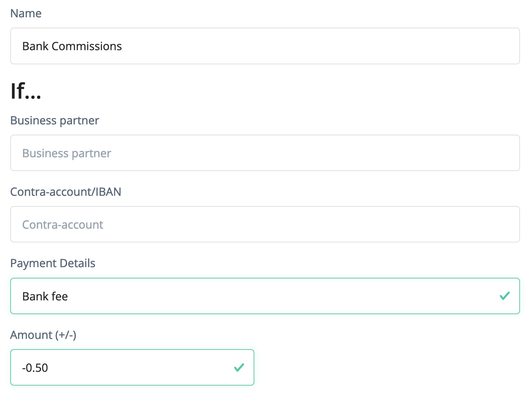This screenshot has width=532, height=393.
Task: Focus the Name input field
Action: click(265, 46)
